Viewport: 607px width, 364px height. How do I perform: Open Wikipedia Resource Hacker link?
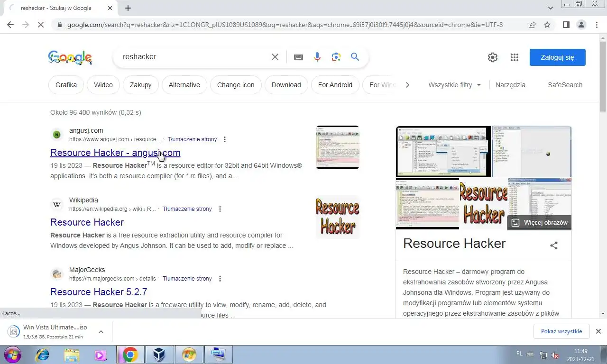[x=87, y=222]
